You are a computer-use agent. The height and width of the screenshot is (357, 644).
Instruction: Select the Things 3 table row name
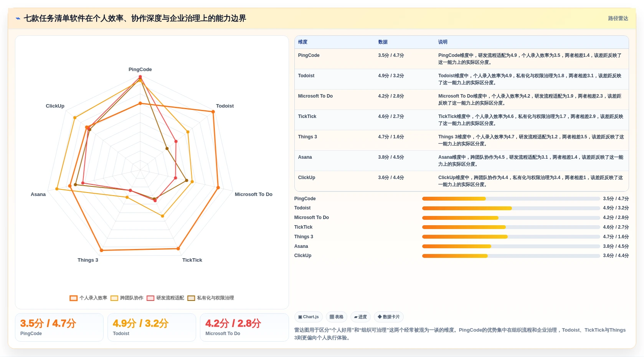point(307,137)
